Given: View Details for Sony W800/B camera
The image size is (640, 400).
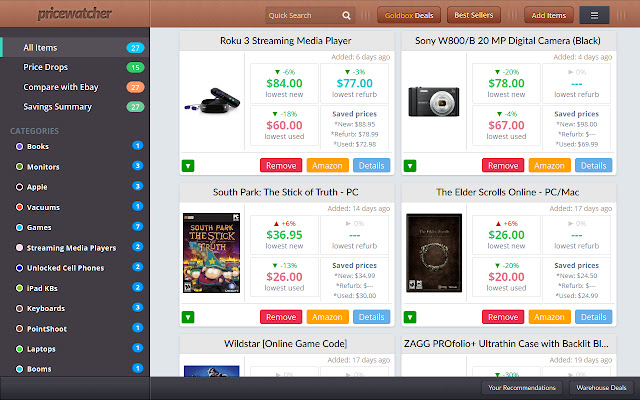Looking at the screenshot, I should (x=593, y=165).
